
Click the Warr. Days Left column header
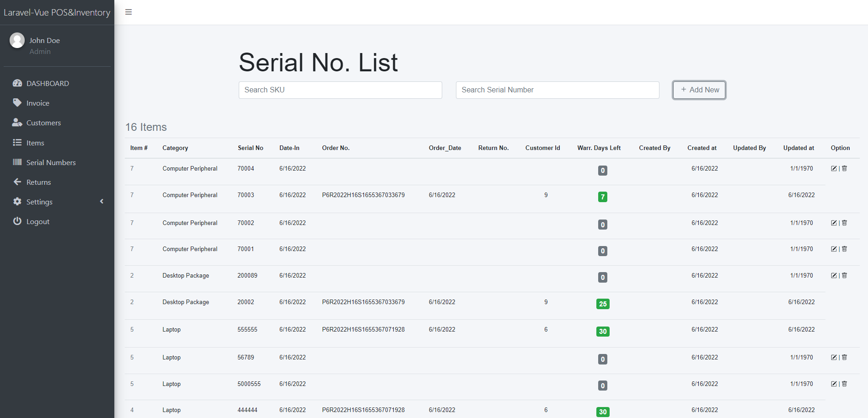click(599, 148)
